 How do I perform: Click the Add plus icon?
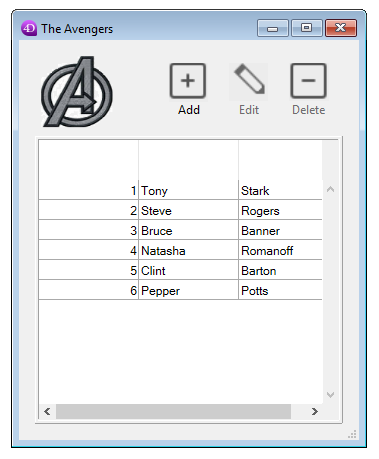[x=188, y=81]
